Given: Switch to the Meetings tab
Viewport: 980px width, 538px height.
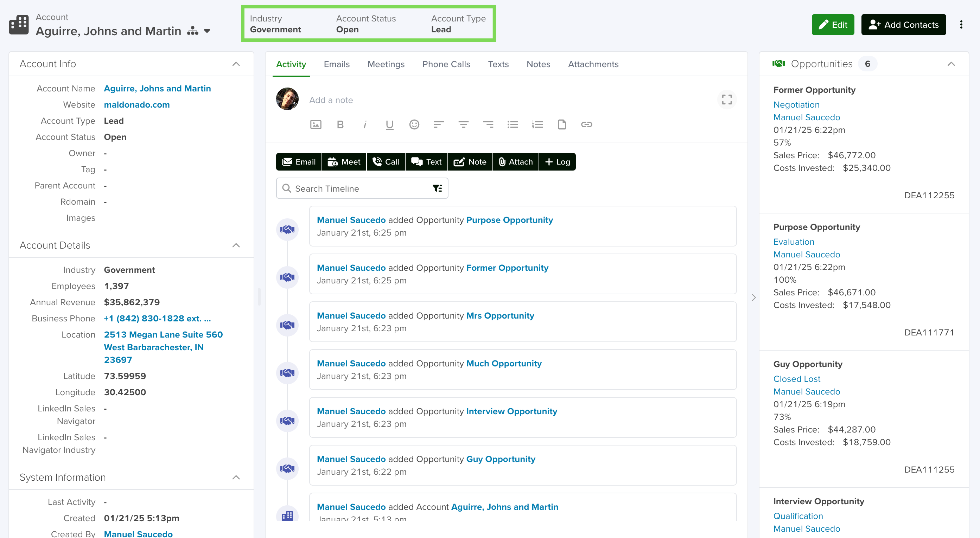Looking at the screenshot, I should pos(386,64).
